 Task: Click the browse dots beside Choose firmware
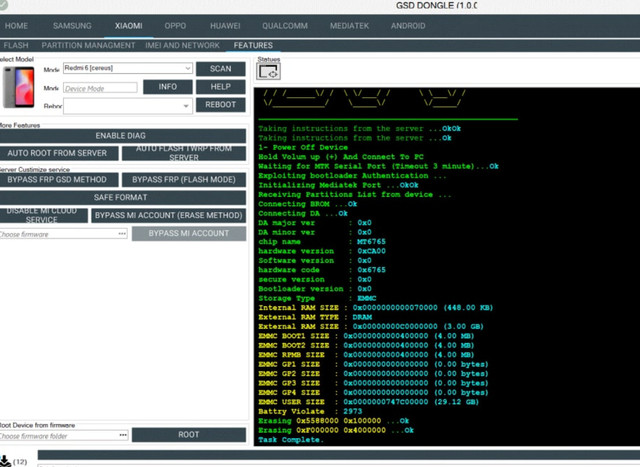point(122,234)
